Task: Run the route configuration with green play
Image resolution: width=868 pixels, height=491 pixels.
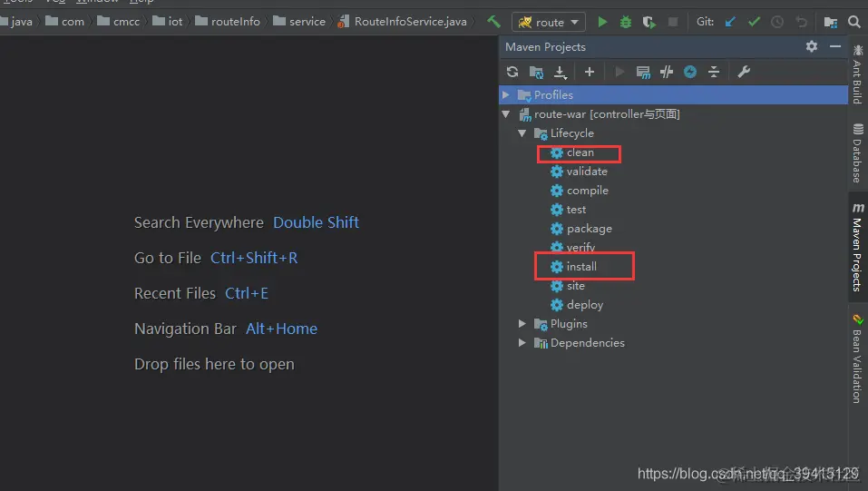Action: [x=602, y=22]
